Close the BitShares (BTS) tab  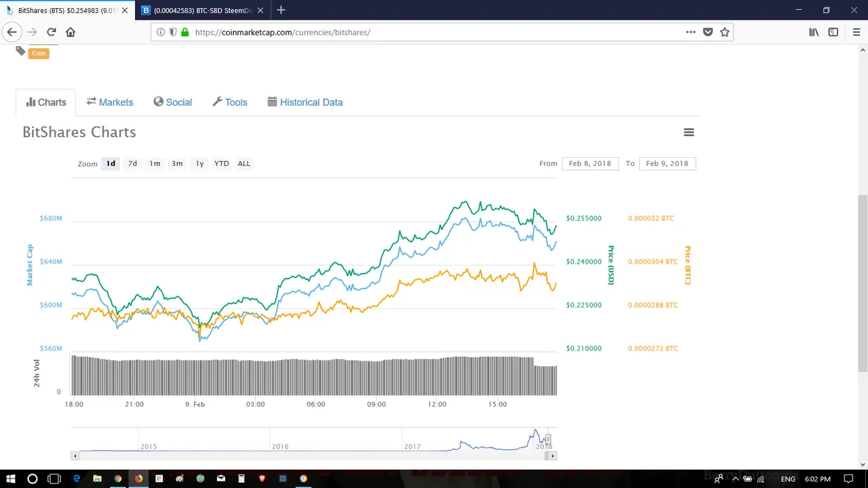point(125,10)
